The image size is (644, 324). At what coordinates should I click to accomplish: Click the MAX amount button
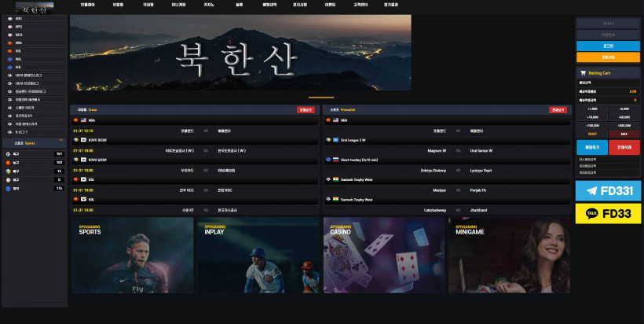point(624,134)
